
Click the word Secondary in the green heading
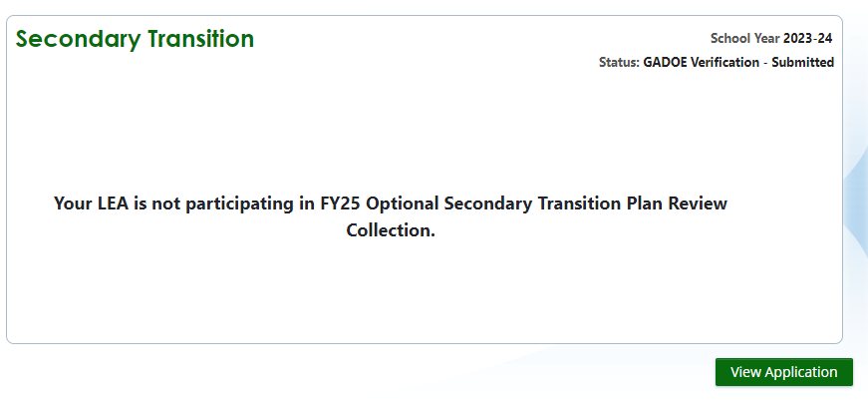tap(78, 39)
